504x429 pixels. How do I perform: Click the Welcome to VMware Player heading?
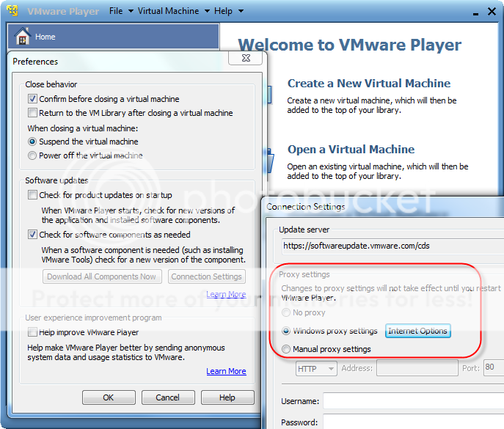coord(350,45)
